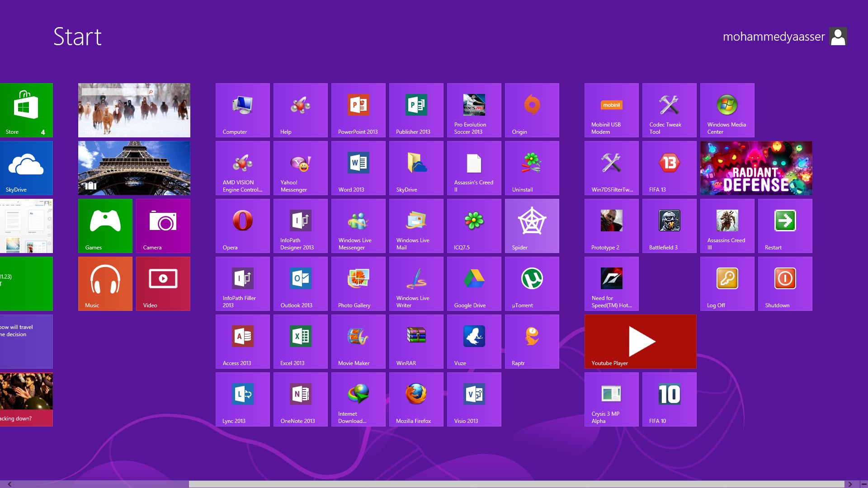Image resolution: width=868 pixels, height=488 pixels.
Task: Launch the Raptr tile
Action: (x=532, y=342)
